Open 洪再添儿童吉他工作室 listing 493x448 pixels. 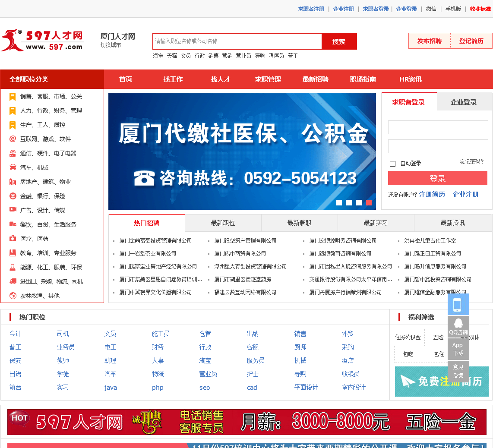pyautogui.click(x=430, y=240)
